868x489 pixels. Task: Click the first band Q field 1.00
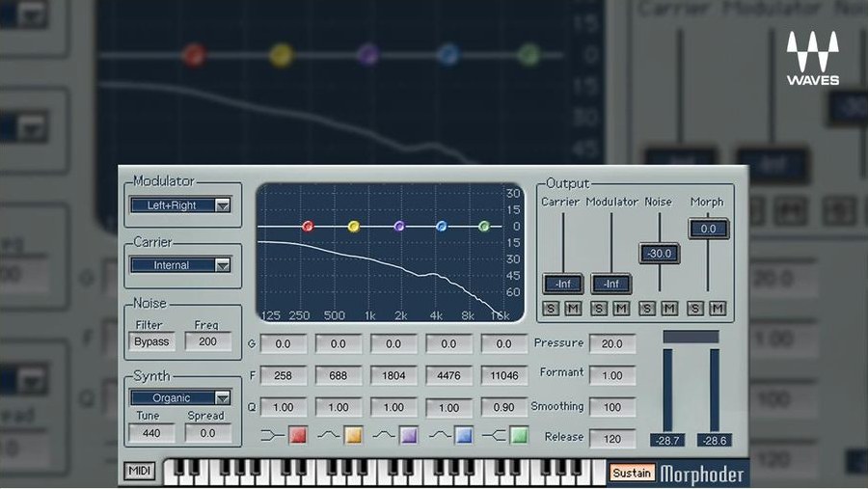[x=283, y=408]
